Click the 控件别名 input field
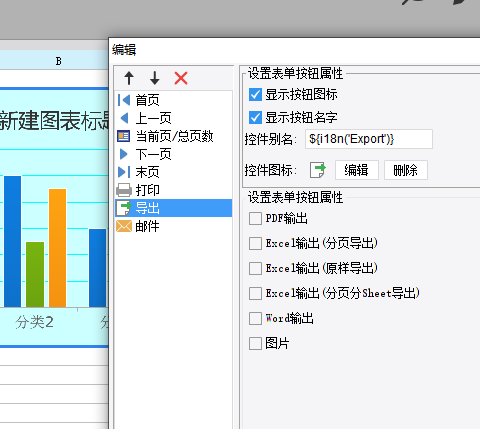This screenshot has width=480, height=429. (x=369, y=139)
